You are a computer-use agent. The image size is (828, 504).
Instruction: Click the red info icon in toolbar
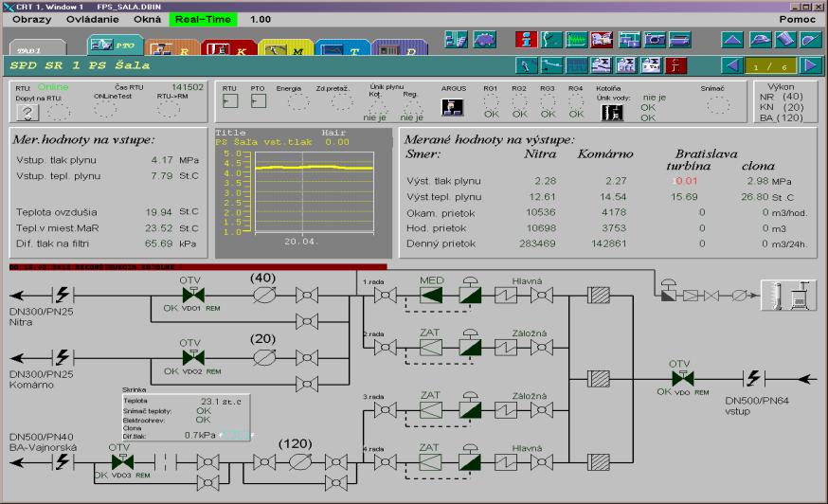coord(526,40)
